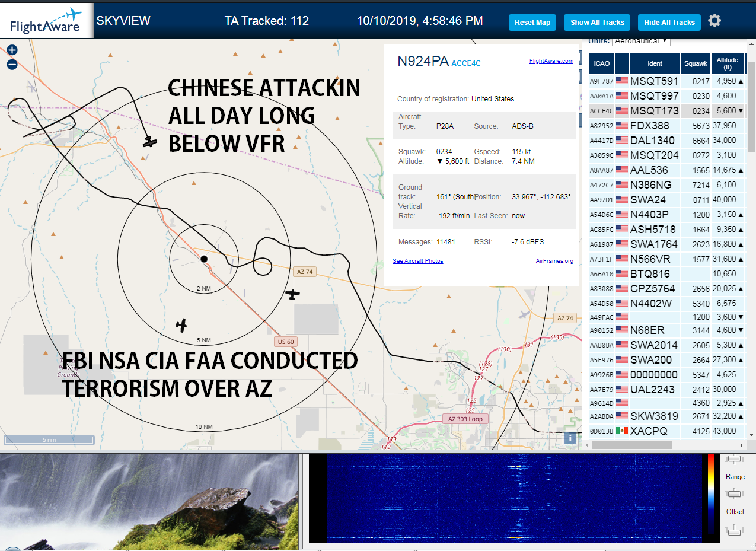This screenshot has width=756, height=551.
Task: Click the US flag in the A49FAC row
Action: pyautogui.click(x=621, y=317)
